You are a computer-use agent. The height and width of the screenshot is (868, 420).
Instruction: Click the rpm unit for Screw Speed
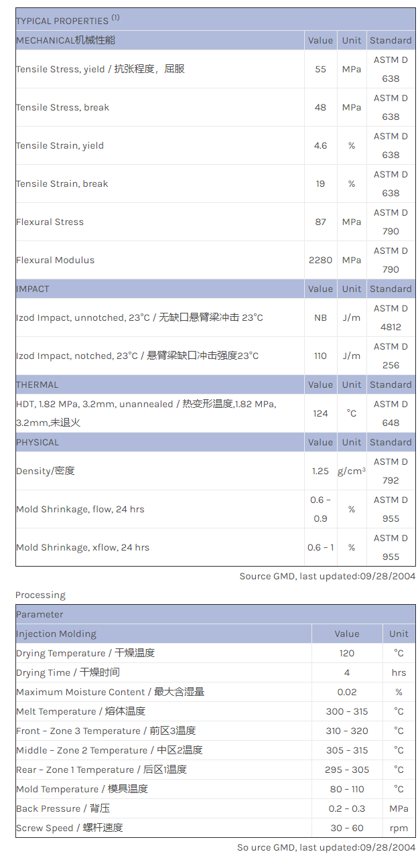399,828
